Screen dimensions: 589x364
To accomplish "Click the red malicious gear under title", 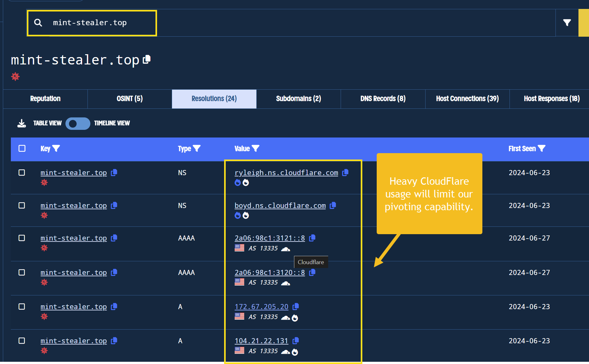I will pos(15,77).
